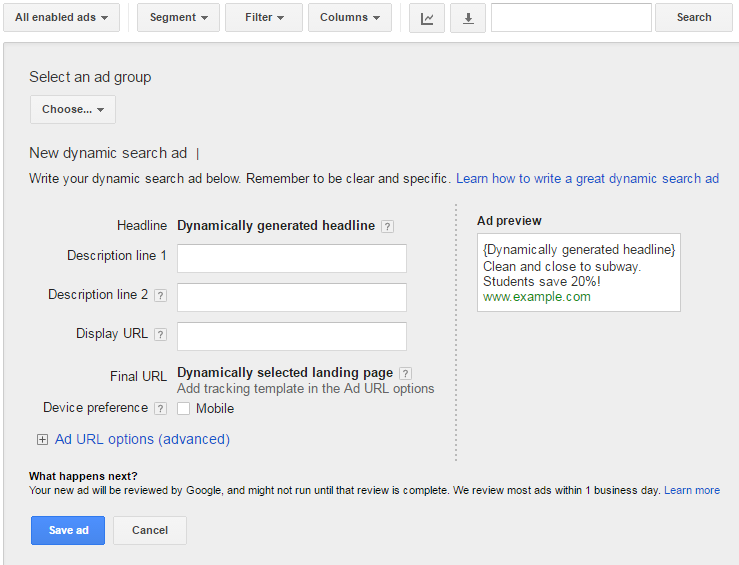Open the All enabled ads dropdown
Image resolution: width=739 pixels, height=565 pixels.
61,18
